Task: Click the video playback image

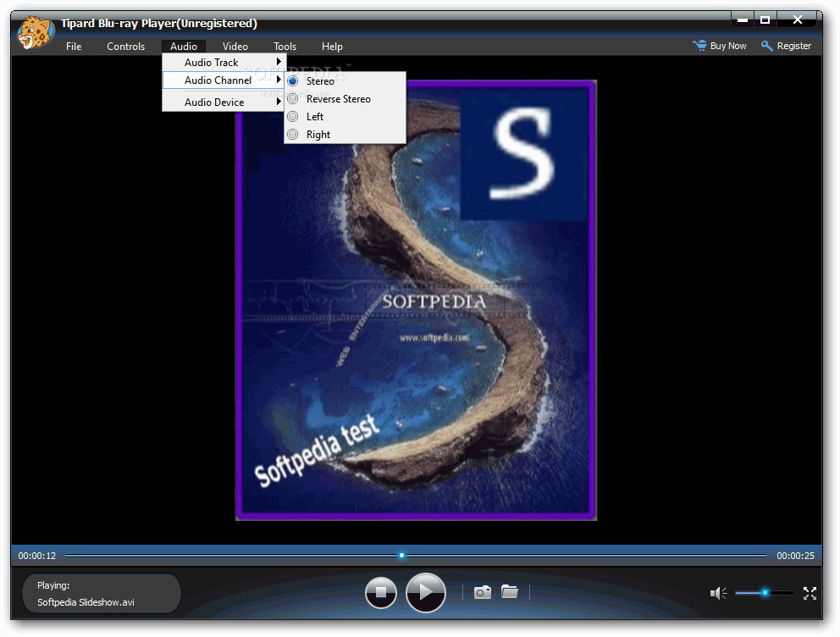Action: coord(417,300)
